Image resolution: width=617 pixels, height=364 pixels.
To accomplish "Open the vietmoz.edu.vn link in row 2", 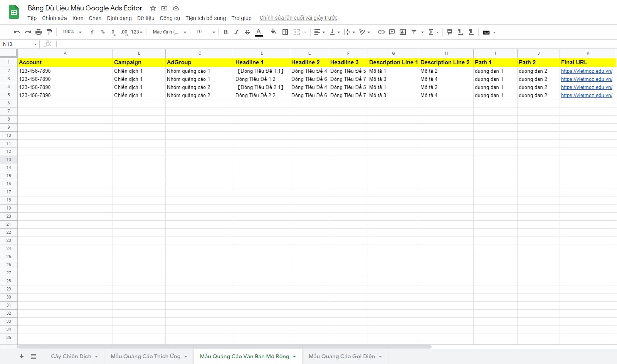I will pos(586,71).
